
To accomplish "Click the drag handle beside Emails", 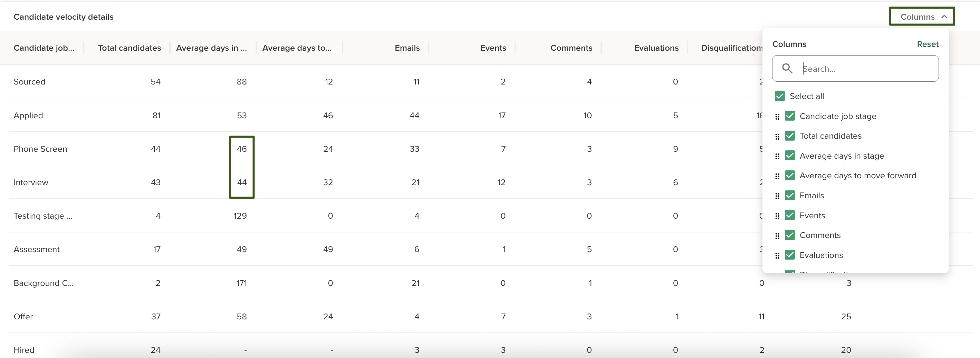I will (x=777, y=196).
